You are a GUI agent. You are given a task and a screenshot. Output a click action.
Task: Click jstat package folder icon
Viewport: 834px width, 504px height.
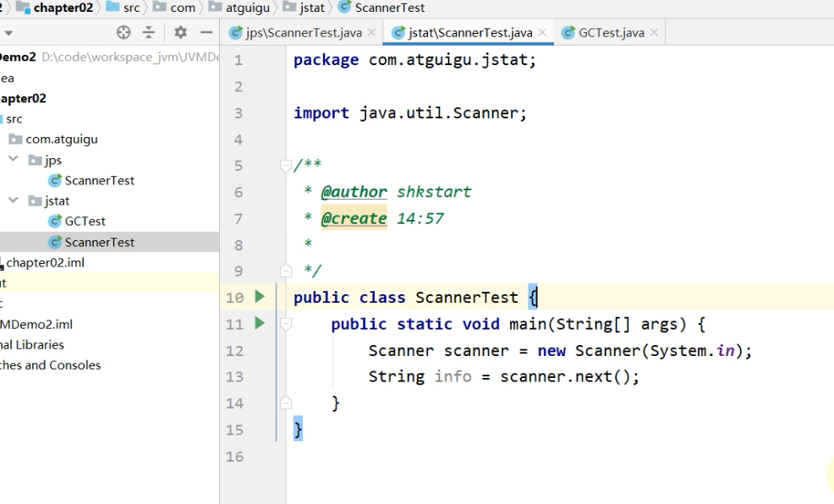coord(36,201)
